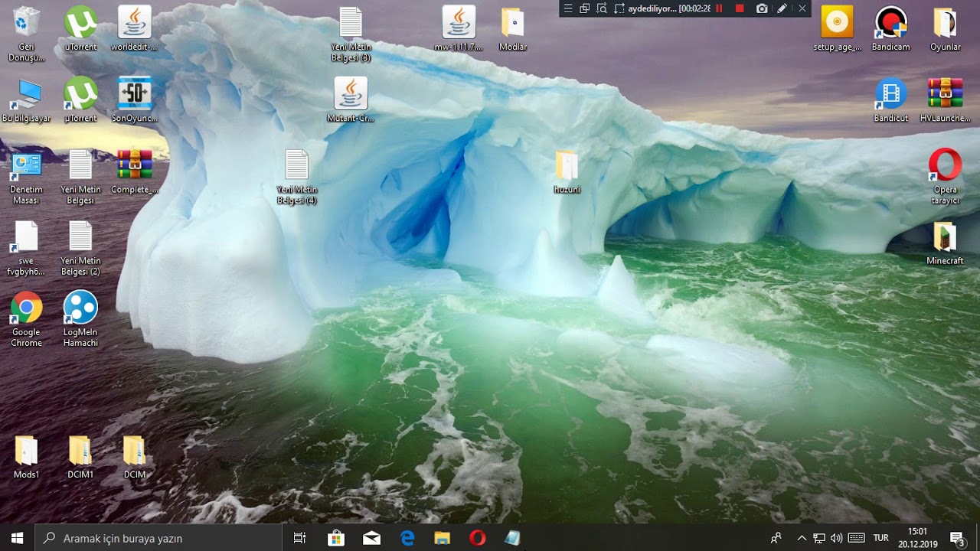Screen dimensions: 980x551
Task: Open the Windows Start menu
Action: tap(18, 538)
